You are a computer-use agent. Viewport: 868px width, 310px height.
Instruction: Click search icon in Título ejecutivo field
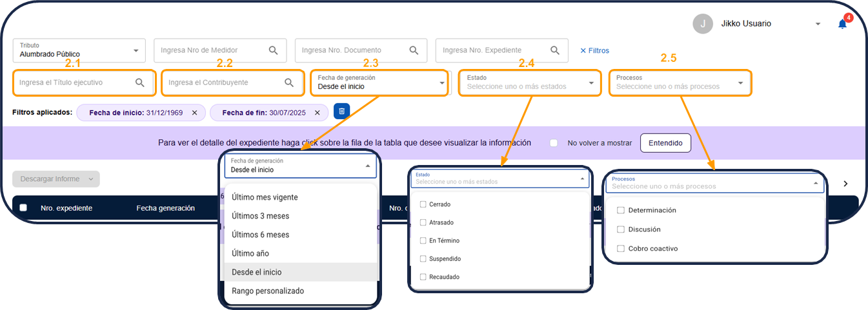[x=140, y=82]
